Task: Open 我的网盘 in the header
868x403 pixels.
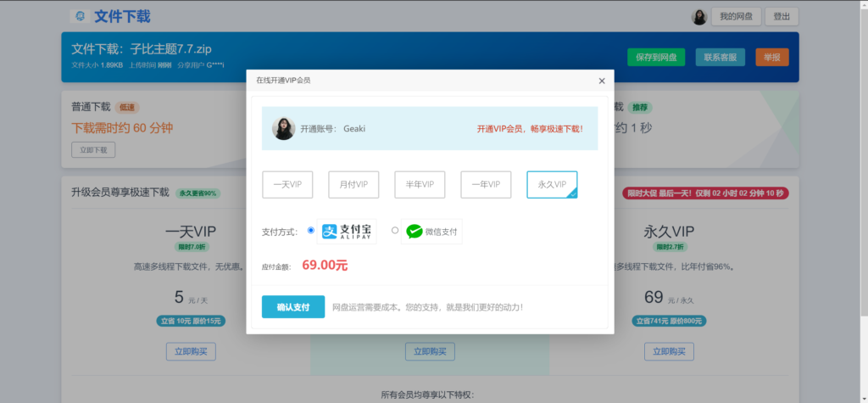Action: pyautogui.click(x=736, y=17)
